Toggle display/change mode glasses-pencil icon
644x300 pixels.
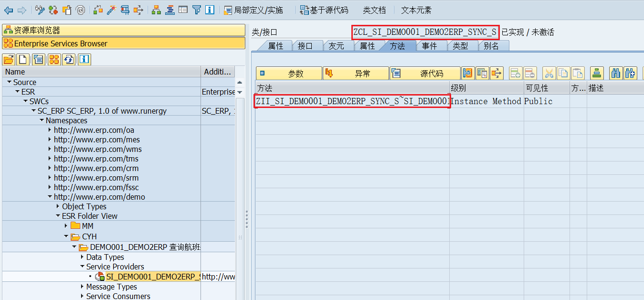click(x=40, y=10)
